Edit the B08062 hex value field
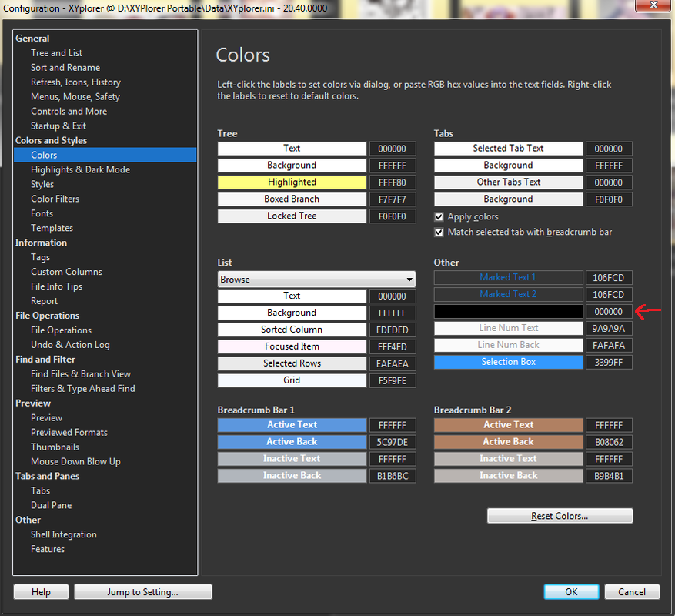The height and width of the screenshot is (616, 675). point(609,443)
